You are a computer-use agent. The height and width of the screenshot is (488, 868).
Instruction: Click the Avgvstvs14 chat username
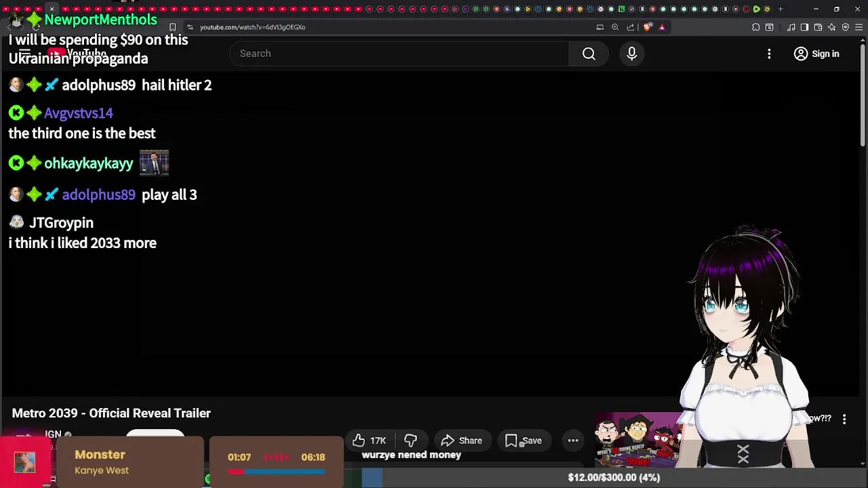click(79, 113)
